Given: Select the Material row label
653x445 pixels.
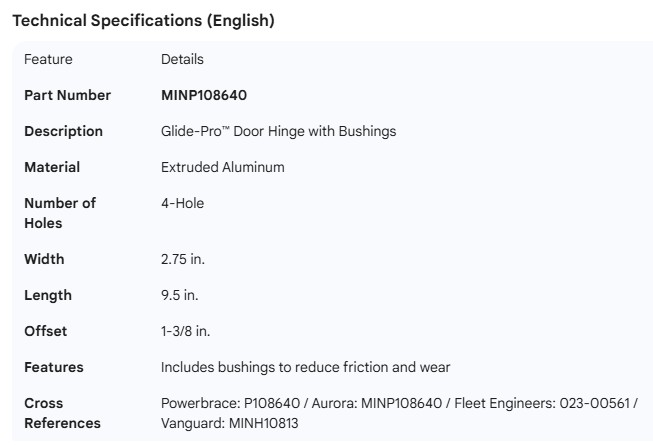Looking at the screenshot, I should pyautogui.click(x=52, y=167).
